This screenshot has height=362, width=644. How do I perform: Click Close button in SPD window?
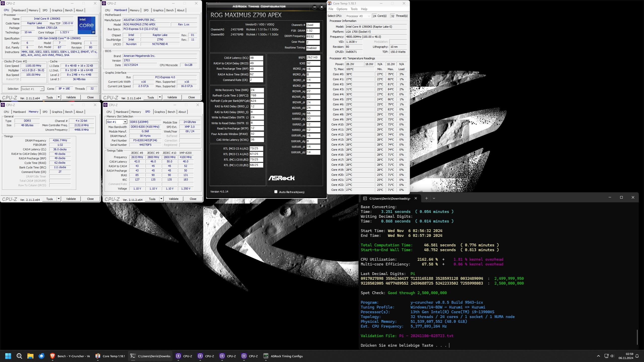coord(193,199)
